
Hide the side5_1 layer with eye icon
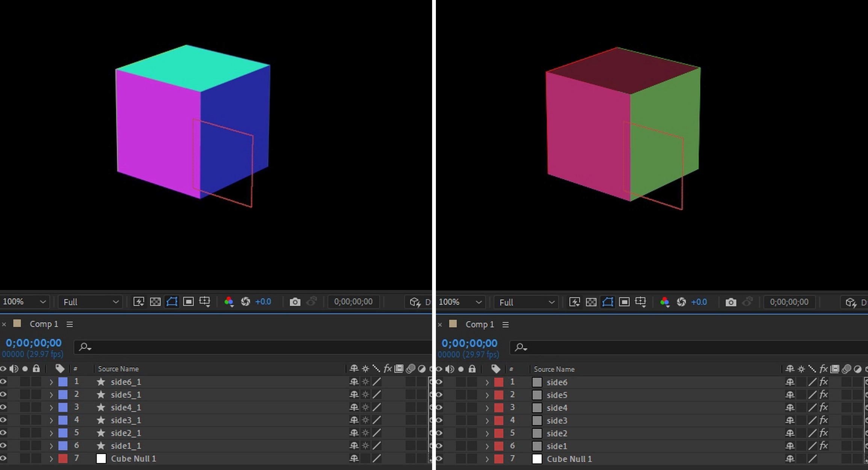click(x=3, y=394)
